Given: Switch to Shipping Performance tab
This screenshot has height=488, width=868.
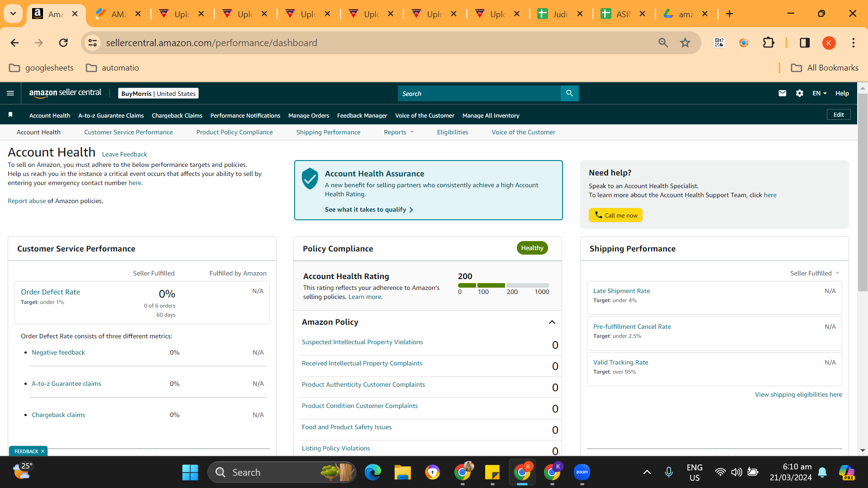Looking at the screenshot, I should point(328,132).
